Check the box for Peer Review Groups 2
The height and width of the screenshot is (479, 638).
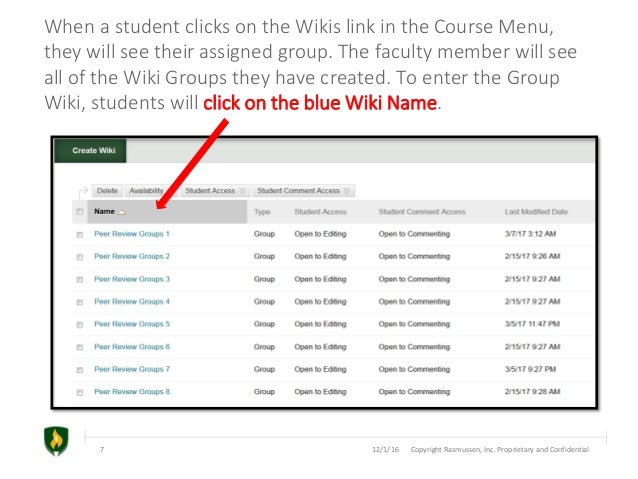pyautogui.click(x=80, y=257)
